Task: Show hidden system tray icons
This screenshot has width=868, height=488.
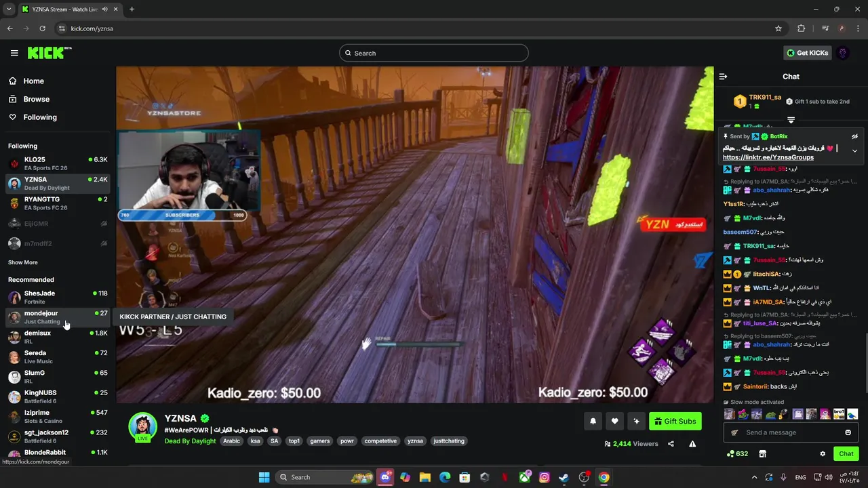Action: 754,477
